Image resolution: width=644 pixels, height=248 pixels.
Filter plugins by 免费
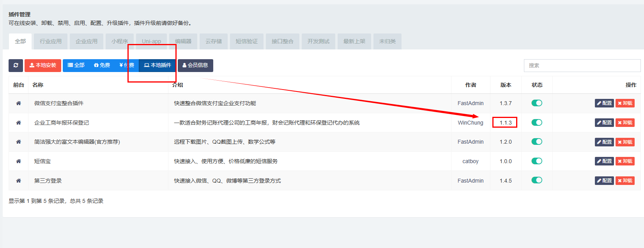click(102, 65)
